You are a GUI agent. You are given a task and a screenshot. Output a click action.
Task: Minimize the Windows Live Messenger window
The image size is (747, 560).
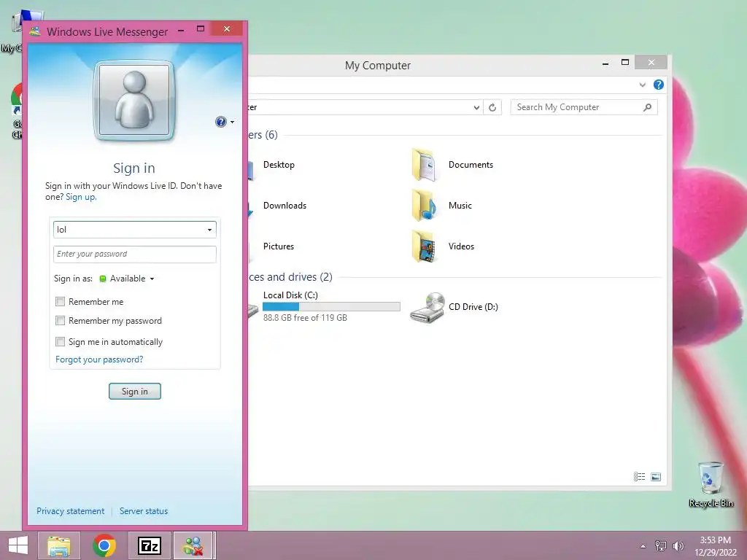pos(181,30)
